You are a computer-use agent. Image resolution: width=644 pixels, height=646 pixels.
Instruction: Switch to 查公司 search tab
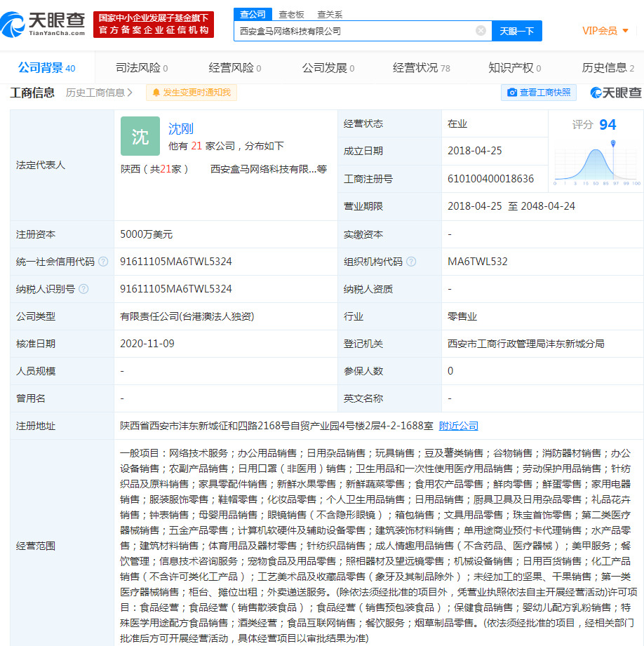[x=253, y=15]
